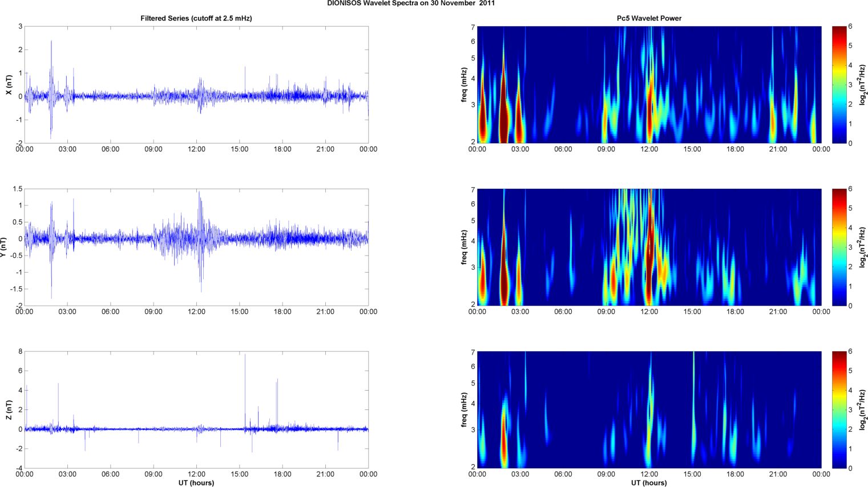Click "UT (hours)" below the bottom wavelet spectrogram

click(649, 482)
